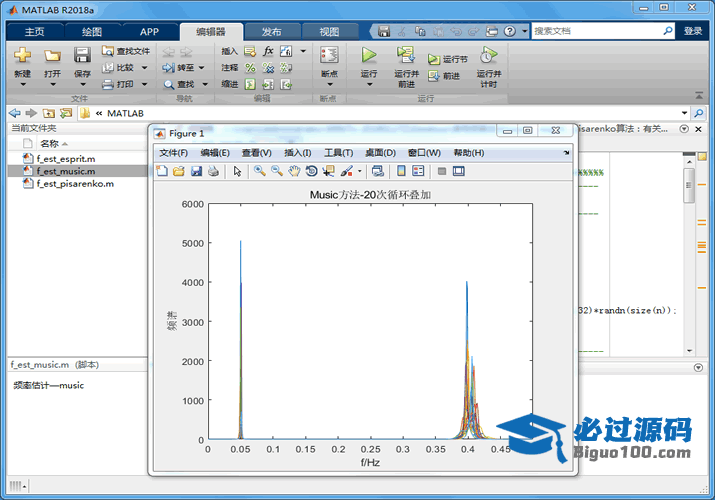The image size is (715, 500).
Task: Click the Advance (前进) button
Action: pyautogui.click(x=444, y=76)
